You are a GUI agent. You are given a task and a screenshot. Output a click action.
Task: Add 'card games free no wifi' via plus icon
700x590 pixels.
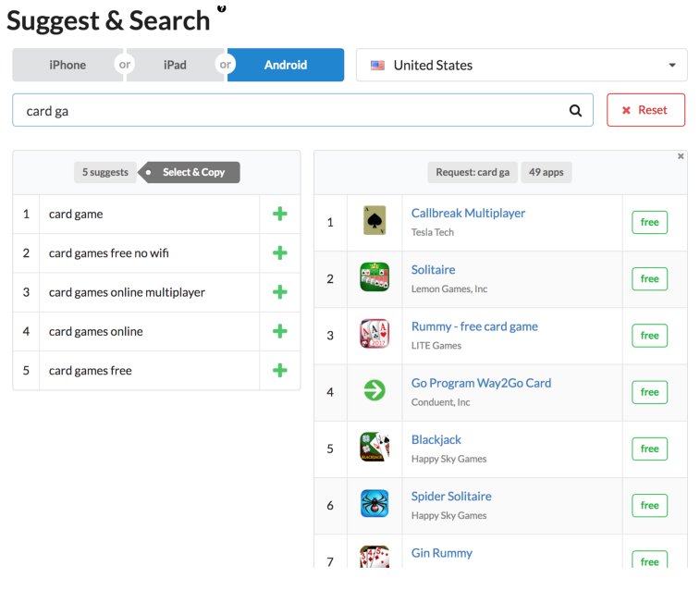280,253
